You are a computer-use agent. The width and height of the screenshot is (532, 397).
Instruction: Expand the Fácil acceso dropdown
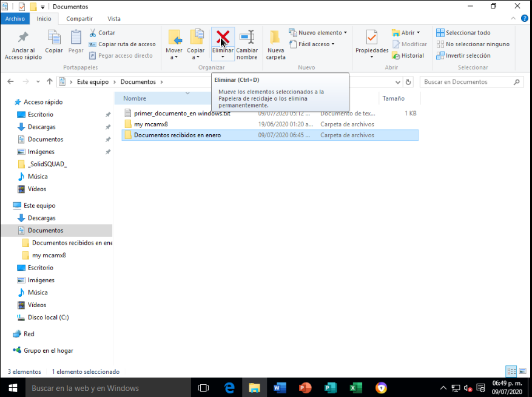pyautogui.click(x=314, y=44)
